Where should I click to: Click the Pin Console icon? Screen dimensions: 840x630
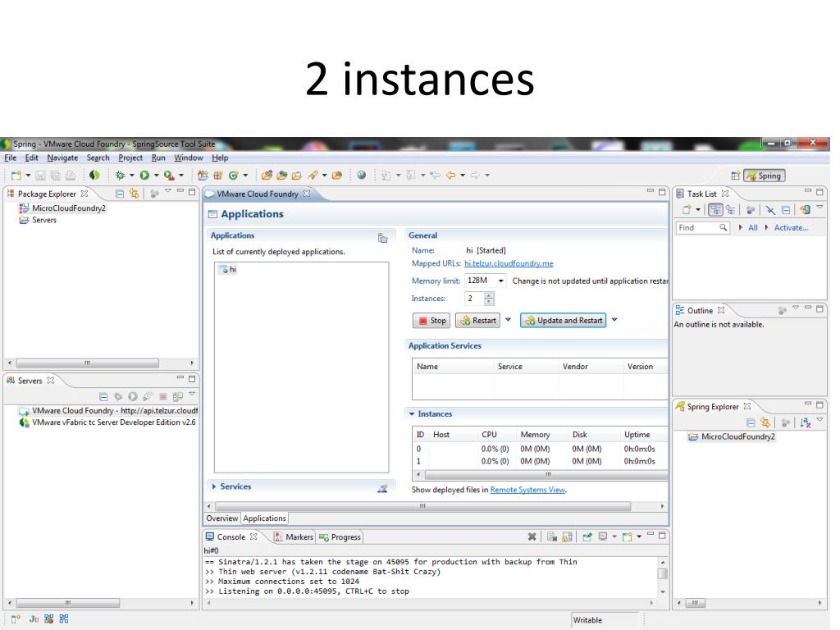587,536
